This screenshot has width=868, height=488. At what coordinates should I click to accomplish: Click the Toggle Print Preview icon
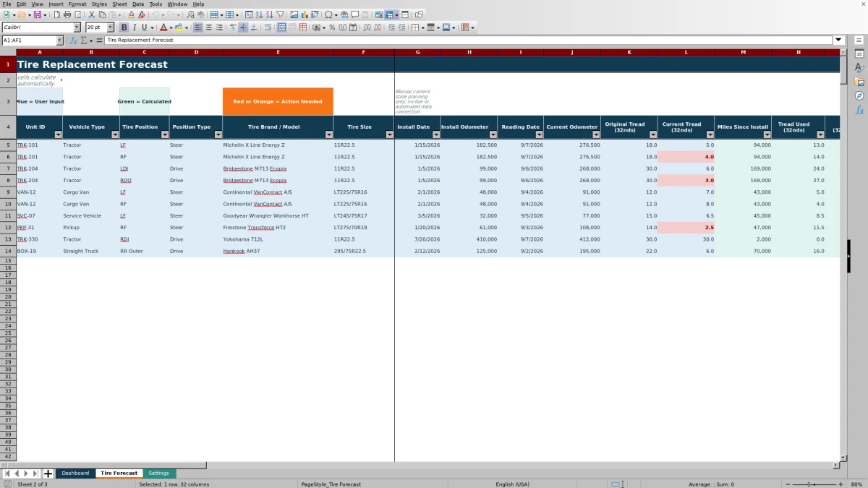(x=77, y=14)
